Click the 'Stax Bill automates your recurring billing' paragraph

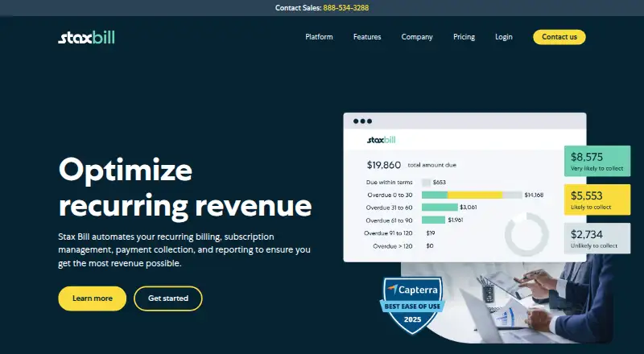coord(184,249)
